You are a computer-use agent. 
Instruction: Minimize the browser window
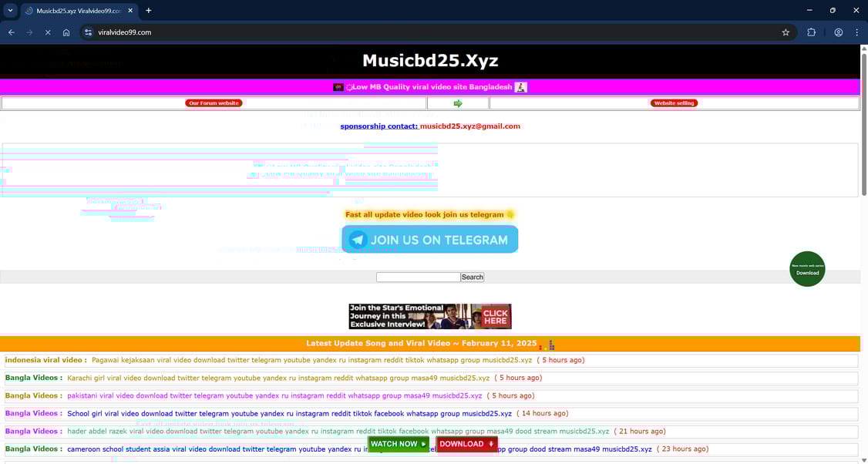[x=809, y=11]
